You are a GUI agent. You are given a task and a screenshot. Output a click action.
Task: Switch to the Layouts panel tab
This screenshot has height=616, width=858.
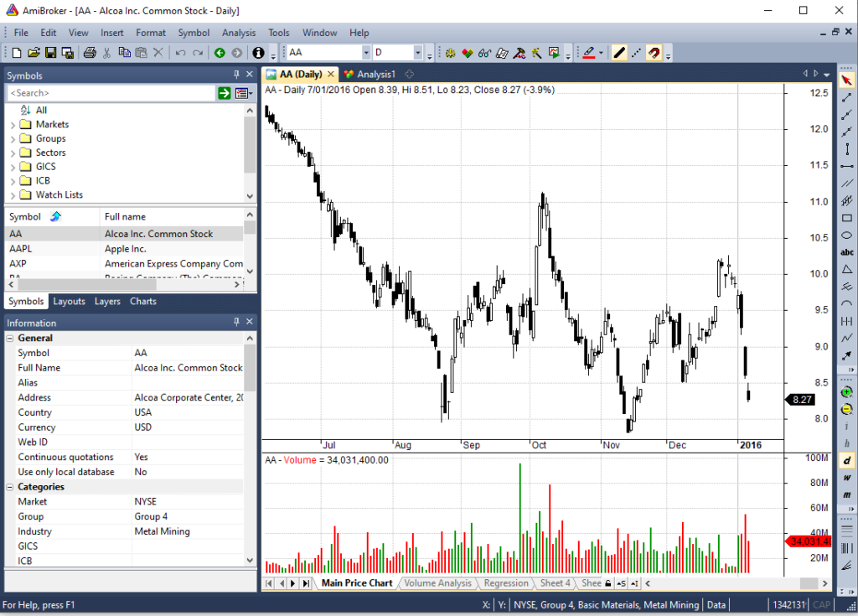point(69,302)
